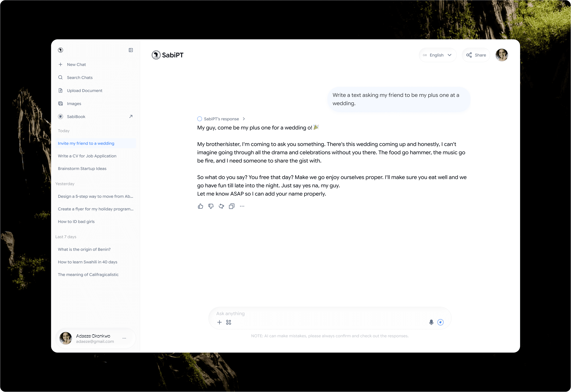This screenshot has width=571, height=392.
Task: Open the Images section
Action: (x=96, y=104)
